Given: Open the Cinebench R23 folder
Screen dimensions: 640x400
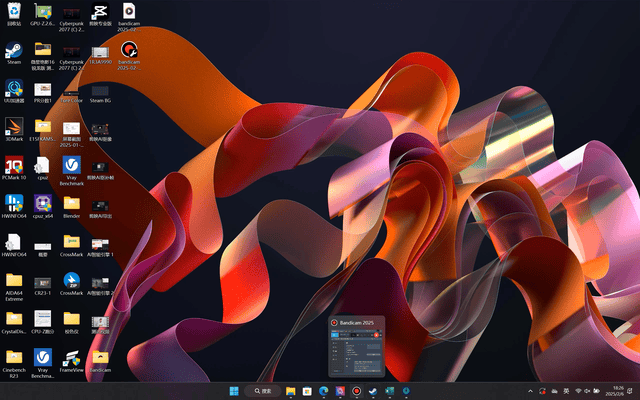Looking at the screenshot, I should click(14, 358).
